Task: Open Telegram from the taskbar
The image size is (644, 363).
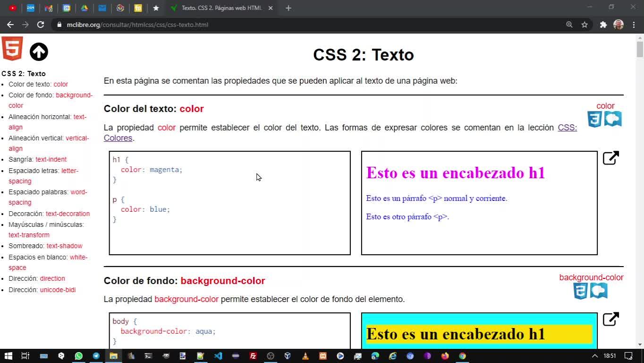Action: coord(96,356)
